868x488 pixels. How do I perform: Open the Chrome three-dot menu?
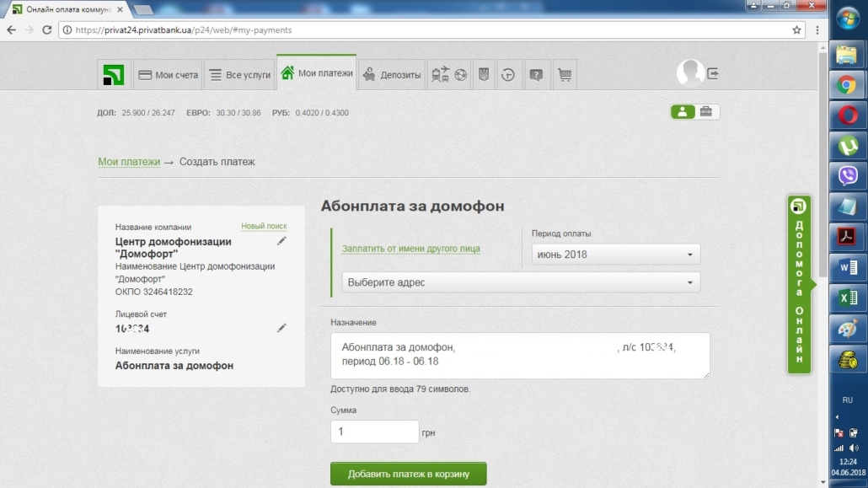click(817, 29)
